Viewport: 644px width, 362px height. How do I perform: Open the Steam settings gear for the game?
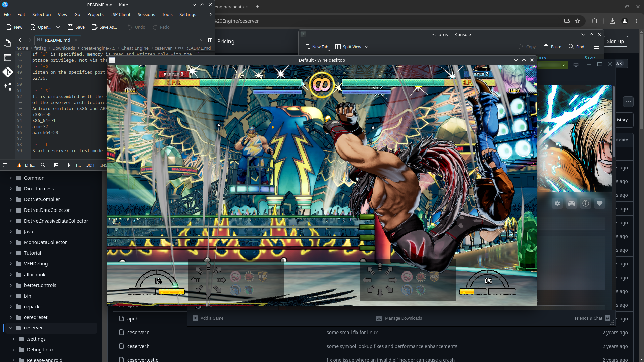(557, 203)
